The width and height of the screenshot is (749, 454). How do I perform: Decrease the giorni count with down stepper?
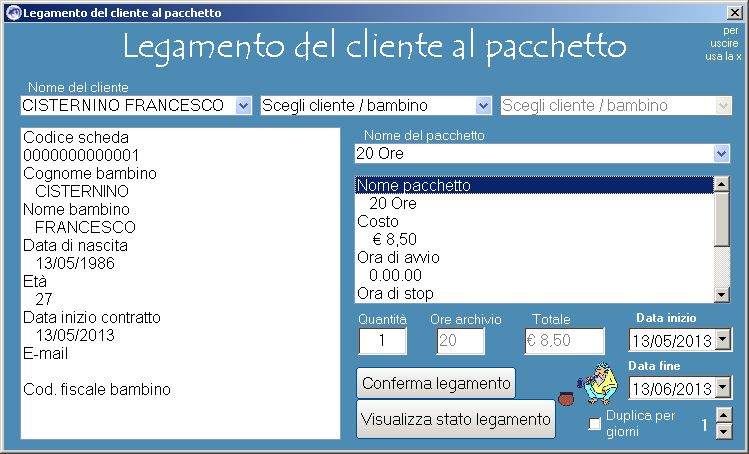point(724,431)
